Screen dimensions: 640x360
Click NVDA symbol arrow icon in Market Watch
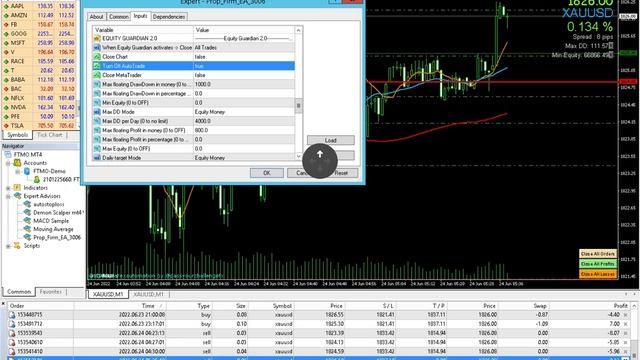[x=6, y=107]
